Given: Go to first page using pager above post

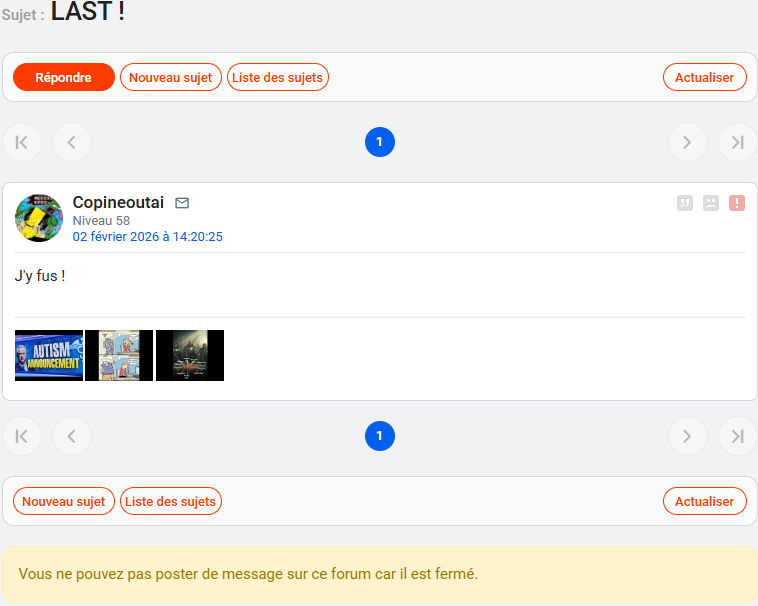Looking at the screenshot, I should [x=22, y=142].
